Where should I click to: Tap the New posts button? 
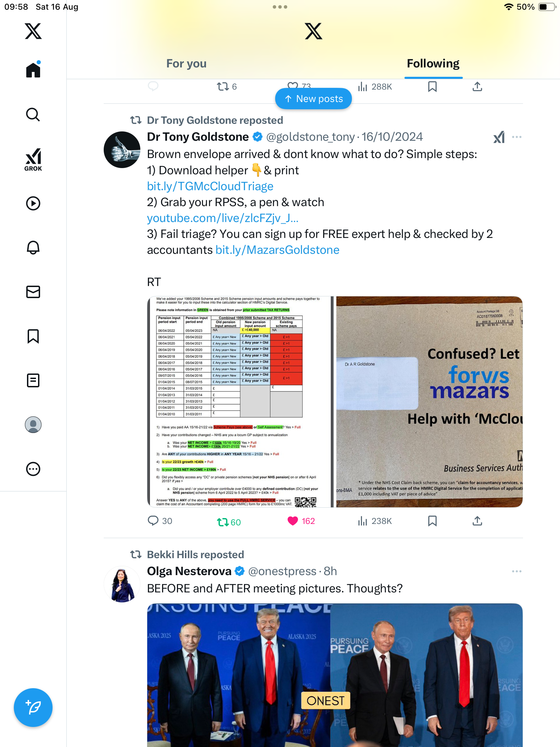point(314,99)
